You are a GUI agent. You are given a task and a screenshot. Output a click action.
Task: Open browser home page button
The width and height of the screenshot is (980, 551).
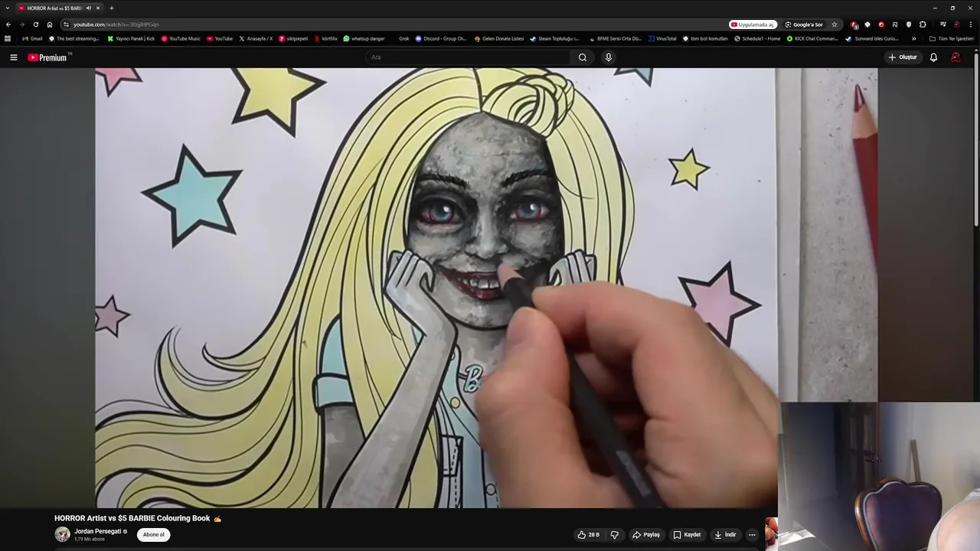[50, 24]
